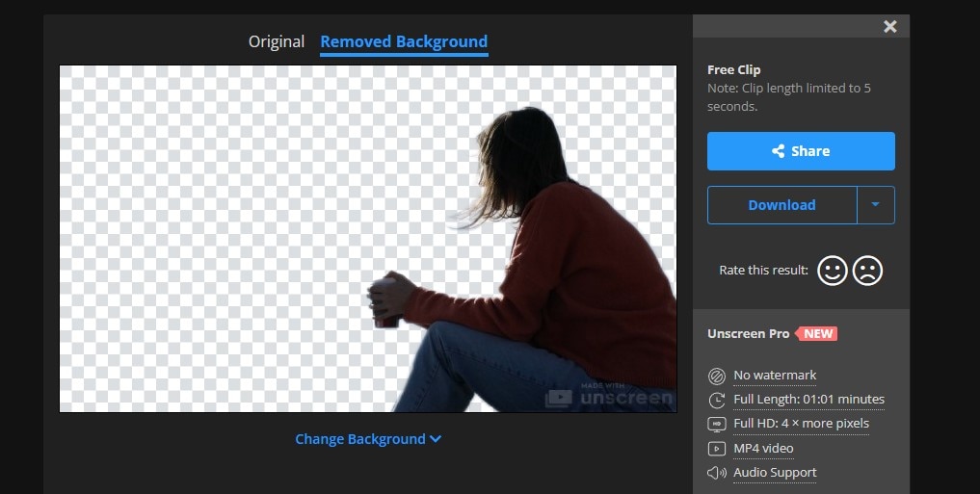Open the MP4 video link
Image resolution: width=980 pixels, height=494 pixels.
pyautogui.click(x=763, y=449)
